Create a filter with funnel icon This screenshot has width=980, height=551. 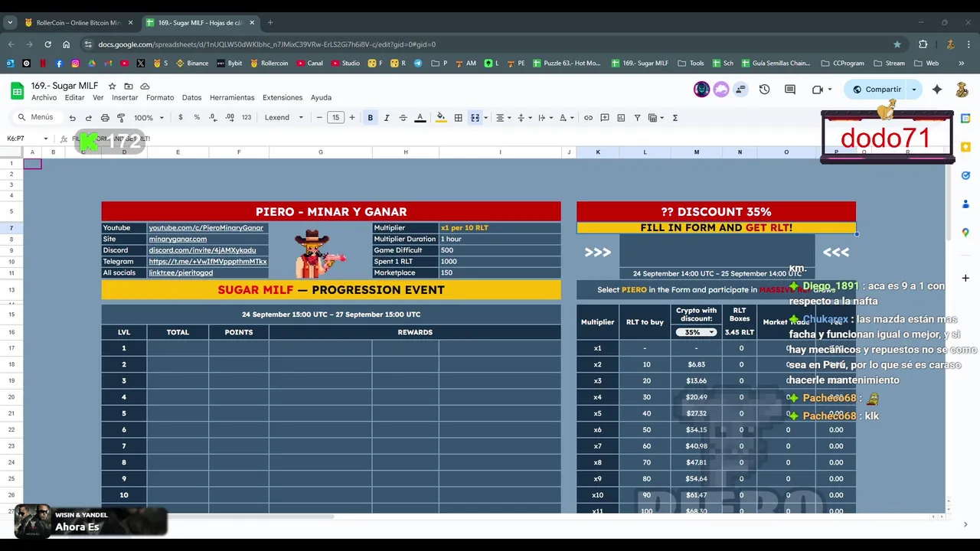(637, 118)
